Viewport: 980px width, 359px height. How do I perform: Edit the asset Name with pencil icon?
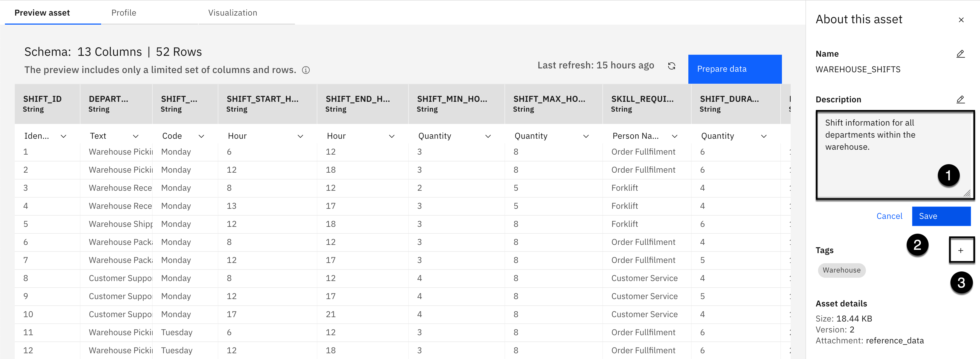[x=960, y=54]
